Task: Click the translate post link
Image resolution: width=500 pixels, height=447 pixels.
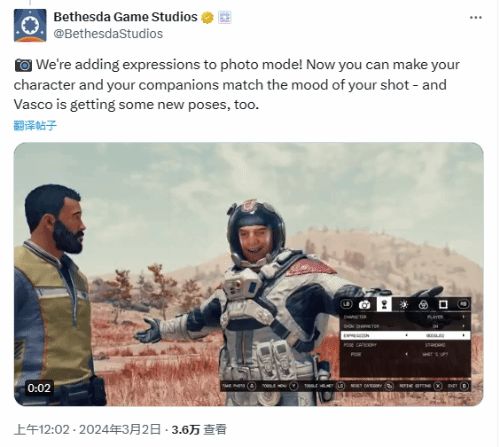Action: 35,125
